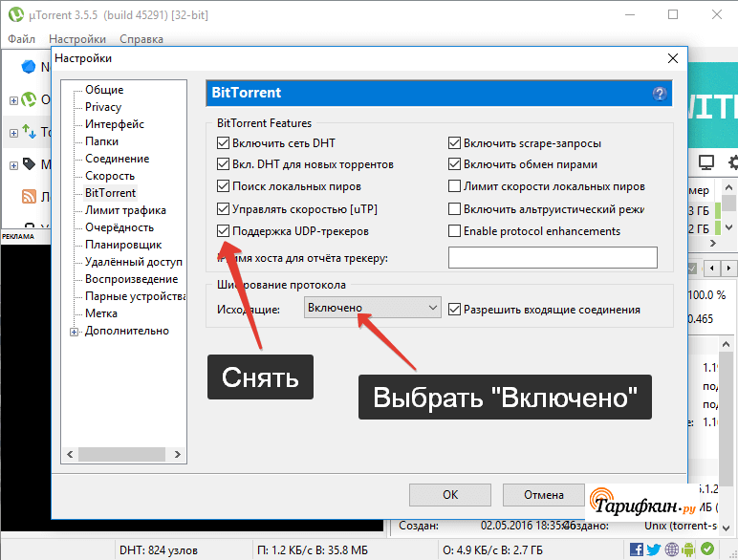Close the Настройки dialog with X
Image resolution: width=738 pixels, height=560 pixels.
(x=673, y=58)
